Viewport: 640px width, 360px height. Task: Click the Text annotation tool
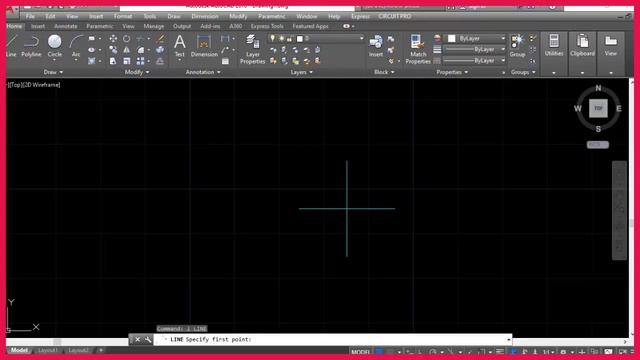180,46
